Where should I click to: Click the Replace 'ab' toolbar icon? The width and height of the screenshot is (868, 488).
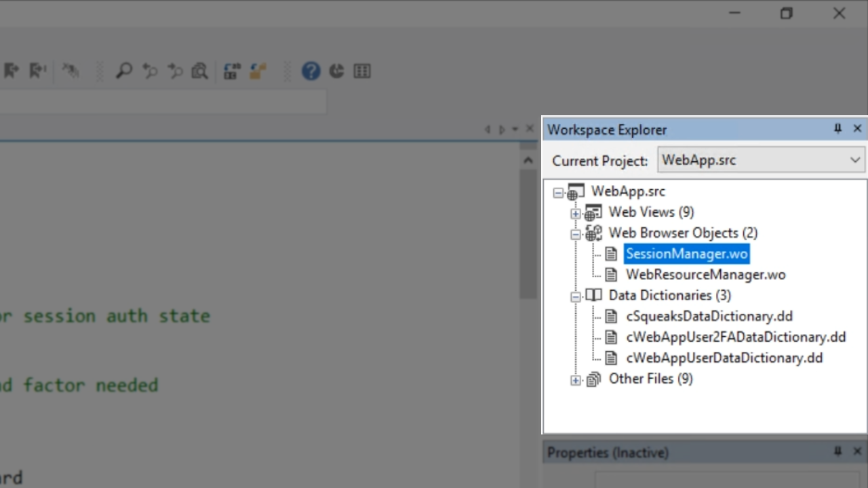(232, 70)
